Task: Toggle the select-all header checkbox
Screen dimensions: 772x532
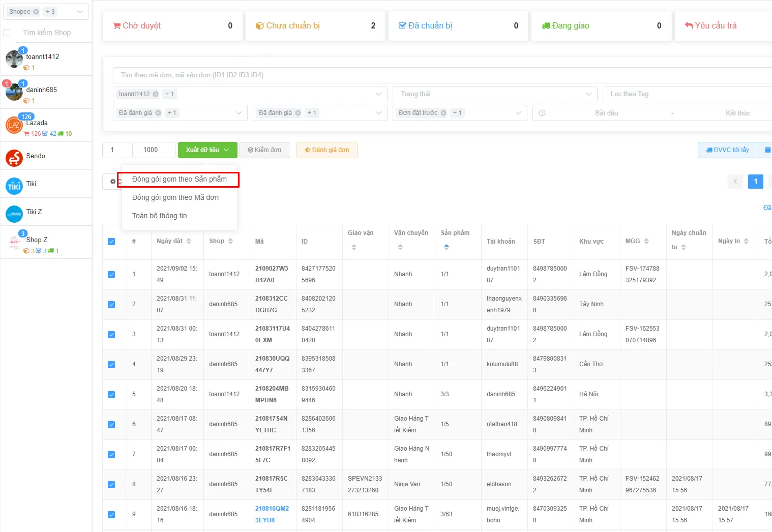Action: (111, 242)
